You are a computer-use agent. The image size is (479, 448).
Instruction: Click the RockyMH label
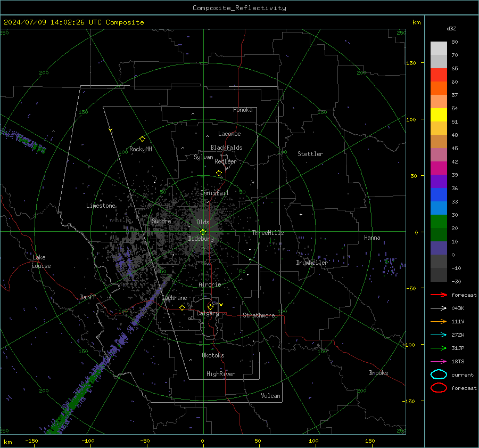141,149
